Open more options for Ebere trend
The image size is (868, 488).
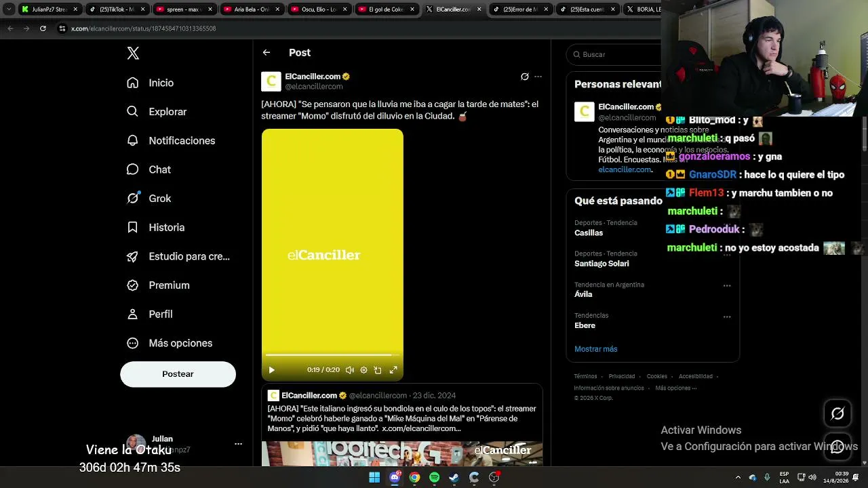(x=727, y=317)
